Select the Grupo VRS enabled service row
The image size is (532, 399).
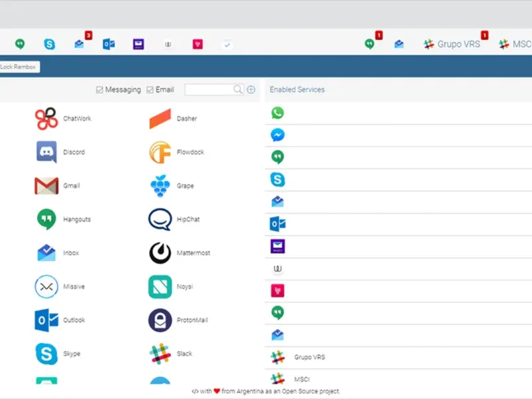[x=398, y=357]
